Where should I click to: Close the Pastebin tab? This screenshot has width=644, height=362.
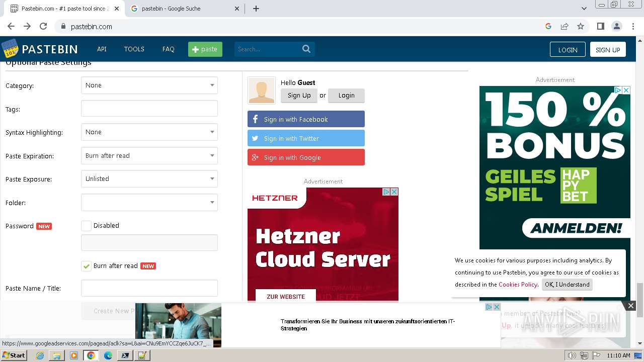pos(117,9)
